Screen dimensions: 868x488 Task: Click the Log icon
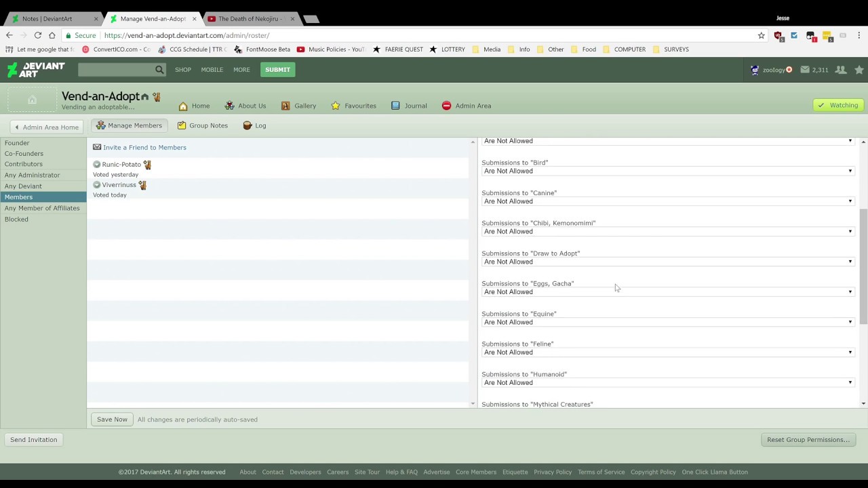248,125
